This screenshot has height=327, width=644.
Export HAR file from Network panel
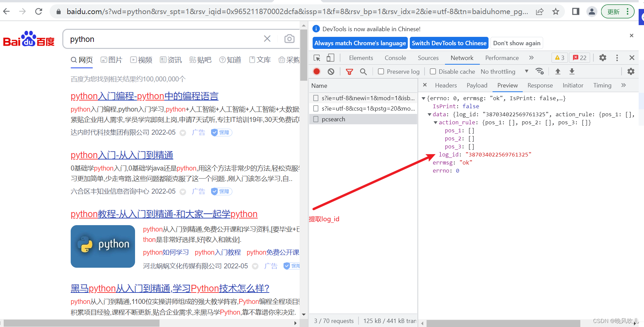tap(572, 71)
